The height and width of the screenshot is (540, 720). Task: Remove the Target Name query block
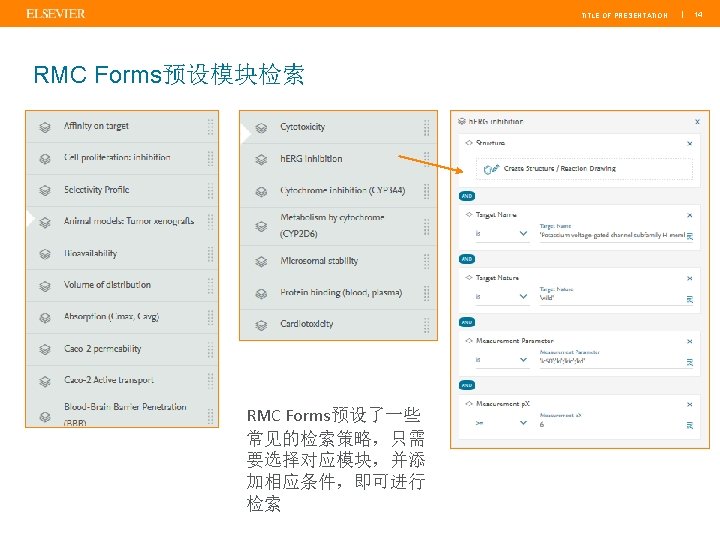689,215
